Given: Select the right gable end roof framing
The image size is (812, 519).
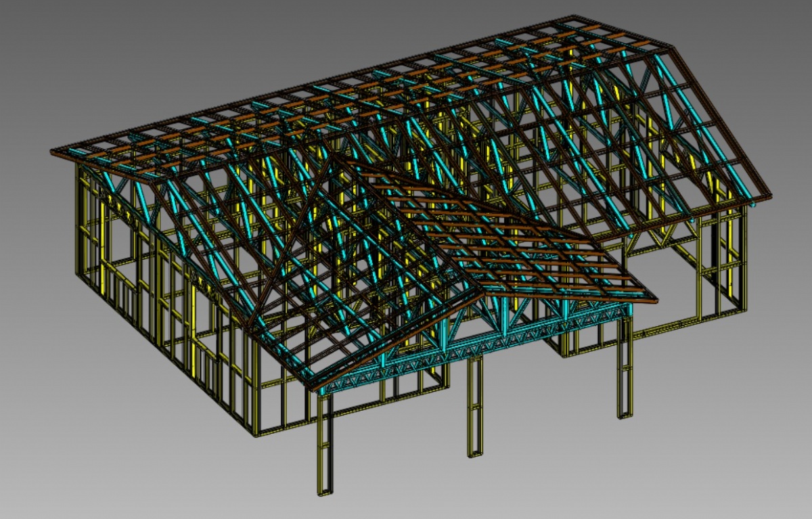Looking at the screenshot, I should (704, 135).
